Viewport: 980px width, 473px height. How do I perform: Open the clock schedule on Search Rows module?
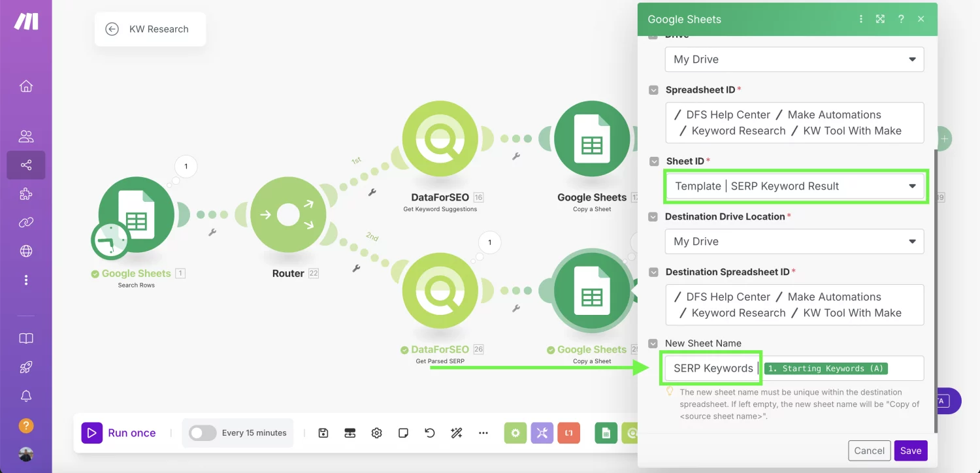(110, 240)
